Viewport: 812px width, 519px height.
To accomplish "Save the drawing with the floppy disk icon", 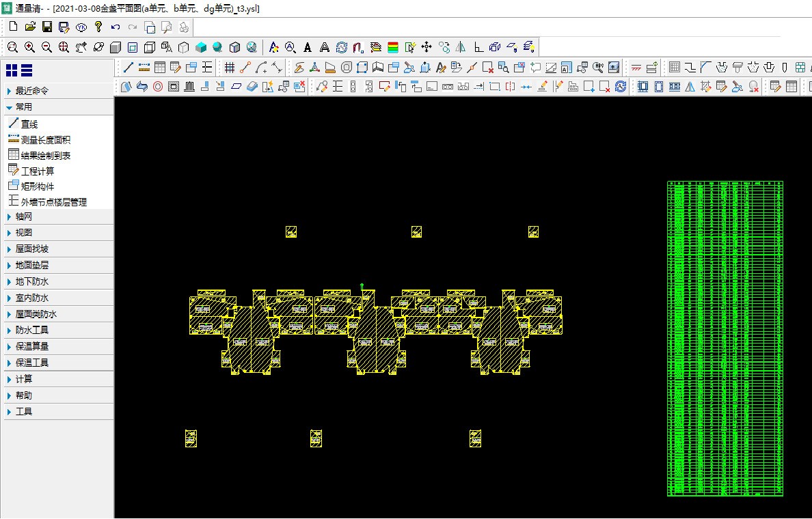I will [x=47, y=27].
